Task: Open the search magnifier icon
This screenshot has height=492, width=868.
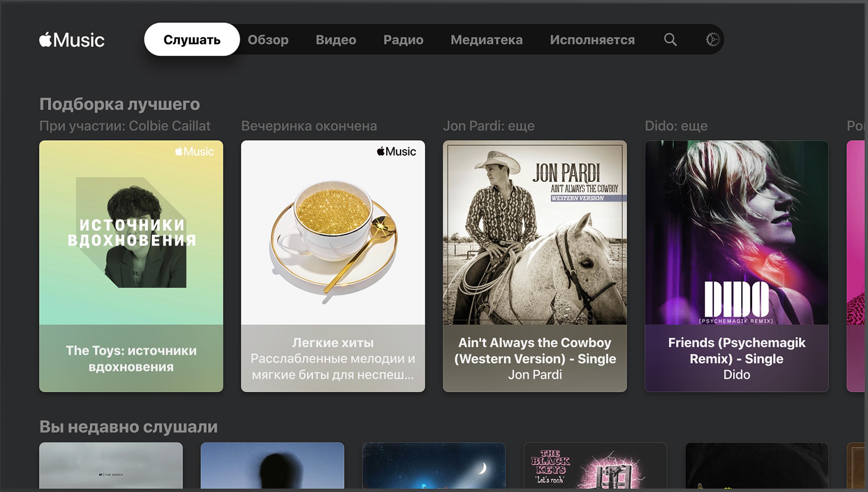Action: pyautogui.click(x=670, y=40)
